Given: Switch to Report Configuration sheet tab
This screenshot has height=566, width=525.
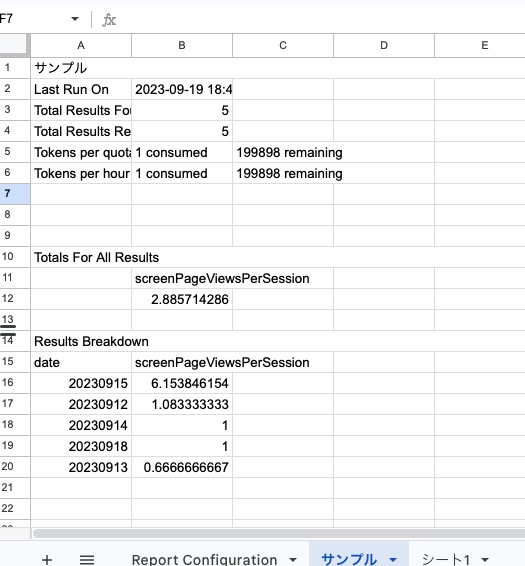Looking at the screenshot, I should (x=204, y=560).
